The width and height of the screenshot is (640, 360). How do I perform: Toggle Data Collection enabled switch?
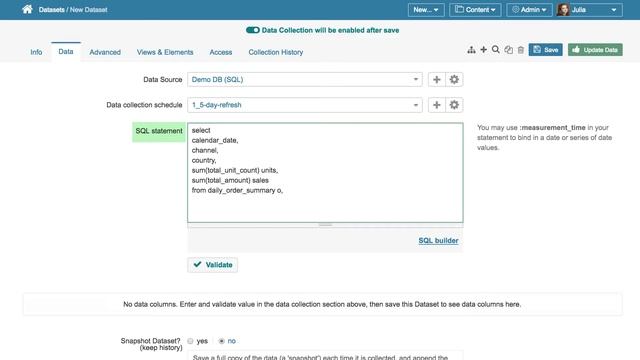(x=253, y=30)
